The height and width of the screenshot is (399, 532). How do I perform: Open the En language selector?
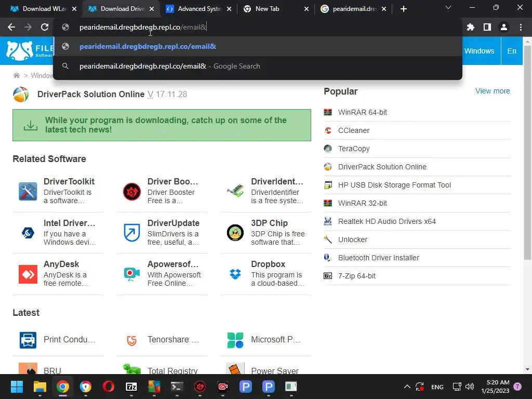(512, 51)
